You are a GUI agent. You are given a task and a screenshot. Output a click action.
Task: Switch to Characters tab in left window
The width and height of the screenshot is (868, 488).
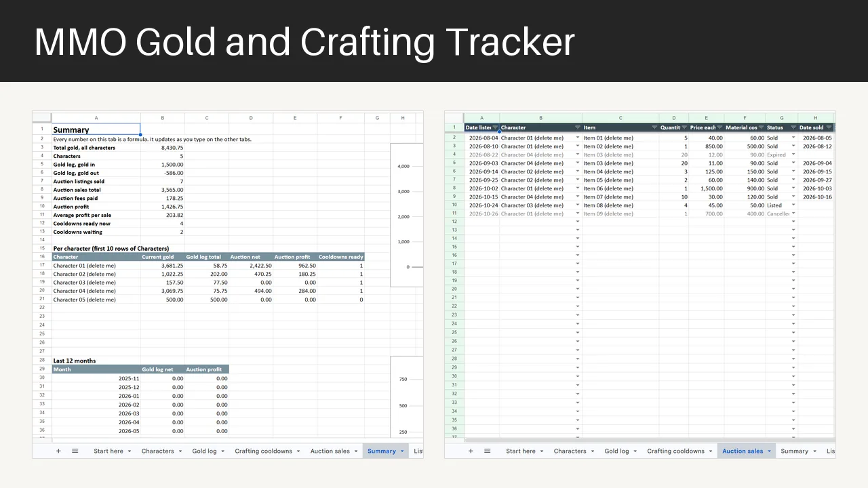157,451
